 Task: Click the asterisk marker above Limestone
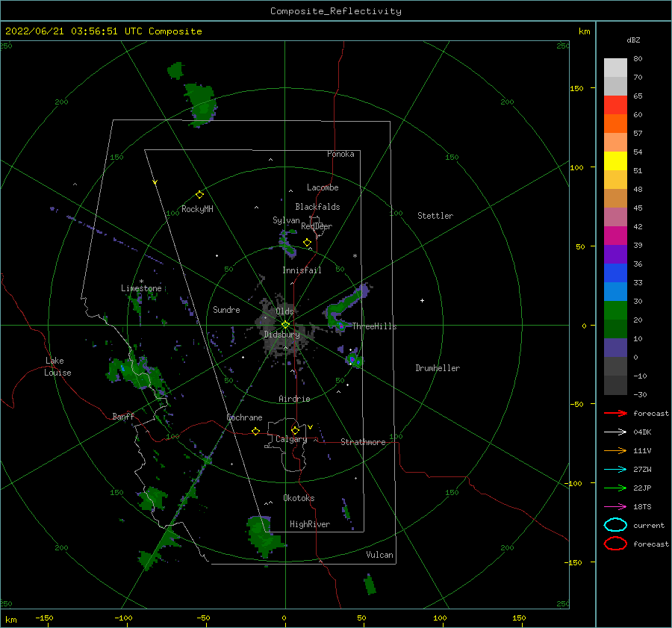pyautogui.click(x=141, y=282)
